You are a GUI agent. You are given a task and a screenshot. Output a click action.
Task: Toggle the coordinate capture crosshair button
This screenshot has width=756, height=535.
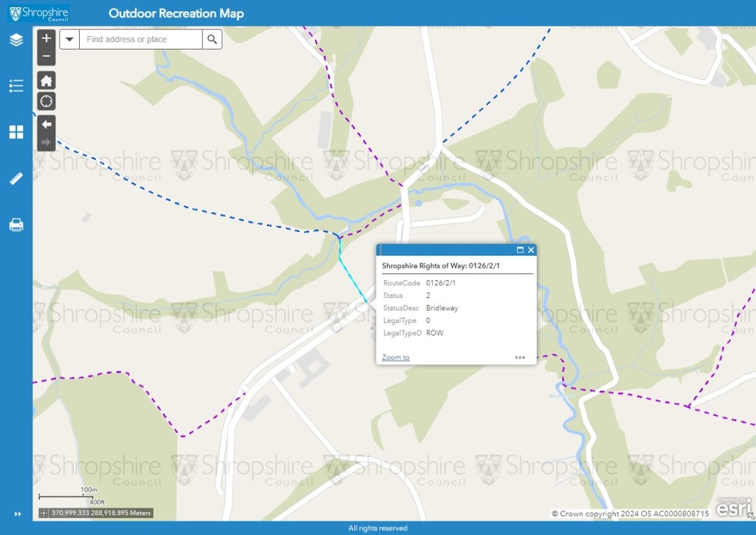pos(44,513)
